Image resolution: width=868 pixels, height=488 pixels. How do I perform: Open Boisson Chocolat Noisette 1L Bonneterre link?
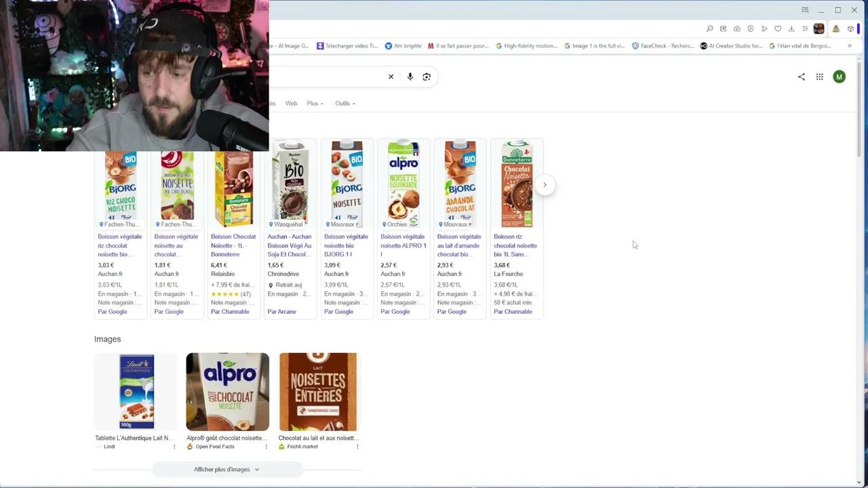click(233, 245)
